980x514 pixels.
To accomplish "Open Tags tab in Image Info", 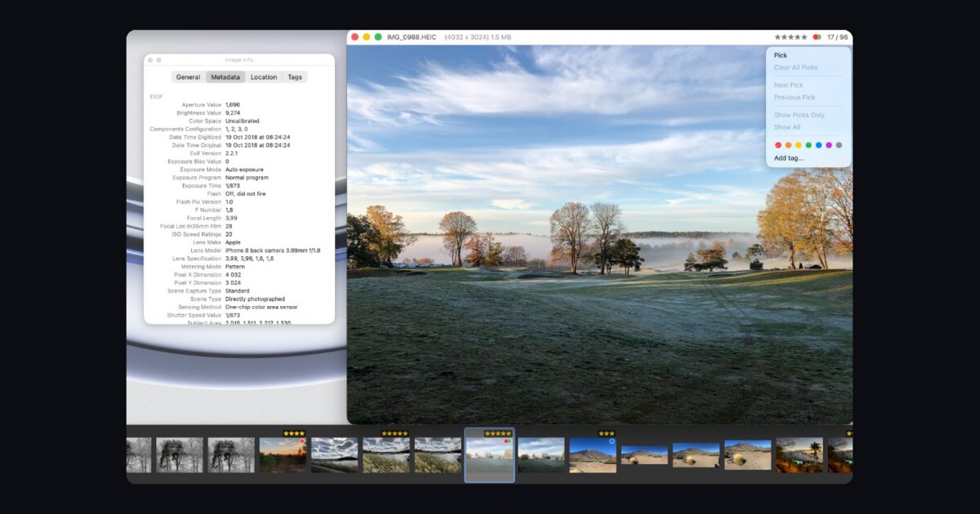I will pos(295,78).
